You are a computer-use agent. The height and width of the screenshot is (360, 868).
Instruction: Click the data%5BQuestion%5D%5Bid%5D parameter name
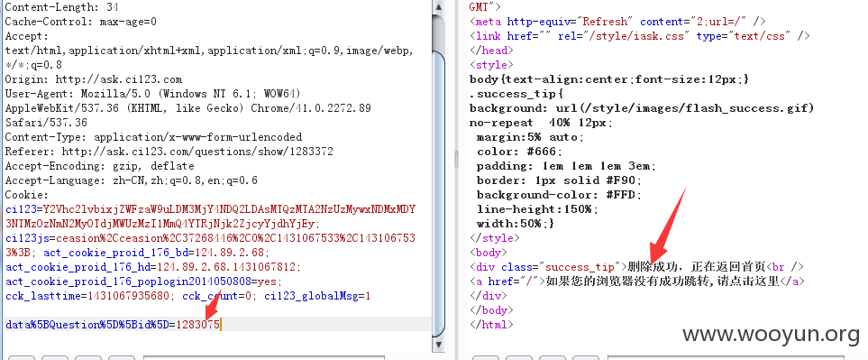click(x=88, y=325)
